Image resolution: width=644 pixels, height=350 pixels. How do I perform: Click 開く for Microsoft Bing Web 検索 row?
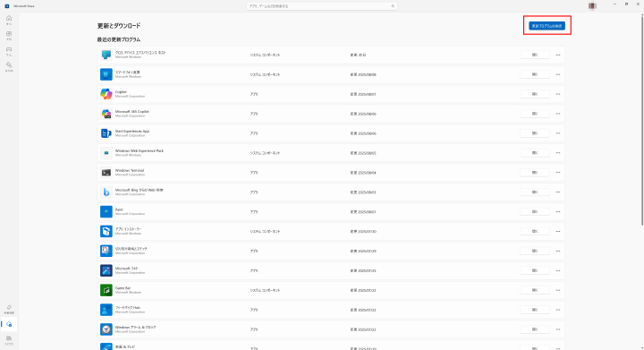[x=535, y=192]
